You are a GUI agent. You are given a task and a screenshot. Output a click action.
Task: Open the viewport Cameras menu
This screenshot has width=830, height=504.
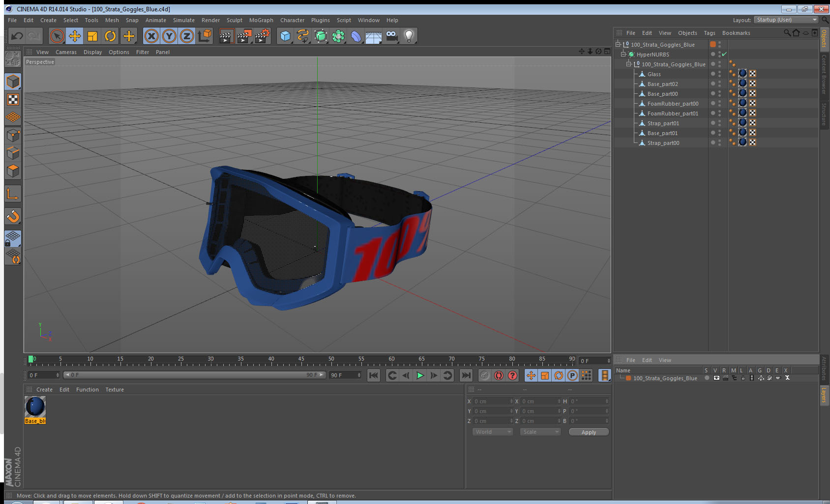coord(66,52)
